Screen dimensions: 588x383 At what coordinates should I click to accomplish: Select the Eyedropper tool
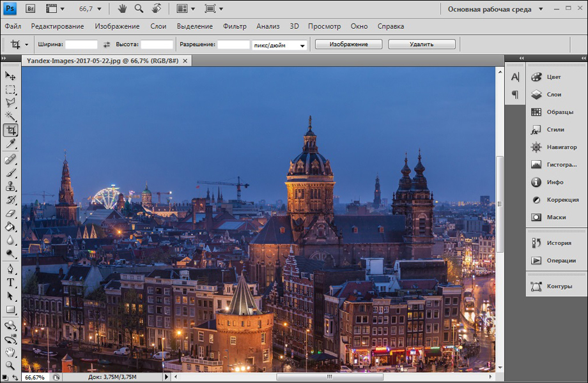(10, 144)
